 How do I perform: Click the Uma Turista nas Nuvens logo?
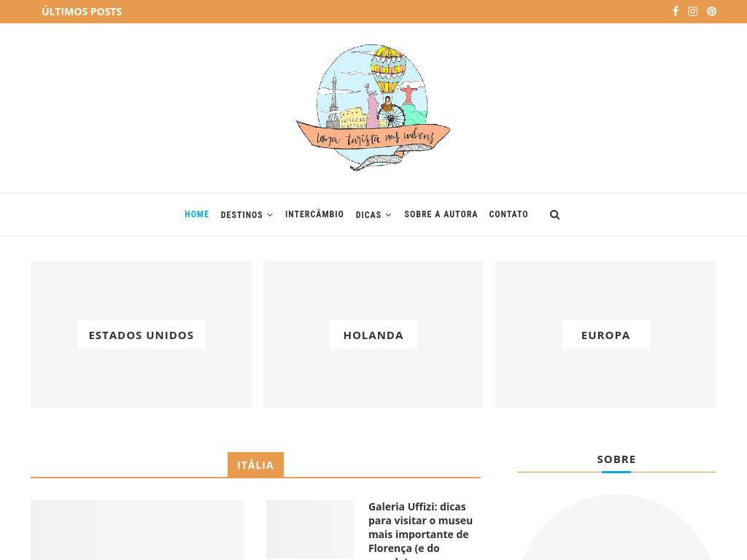[x=373, y=108]
